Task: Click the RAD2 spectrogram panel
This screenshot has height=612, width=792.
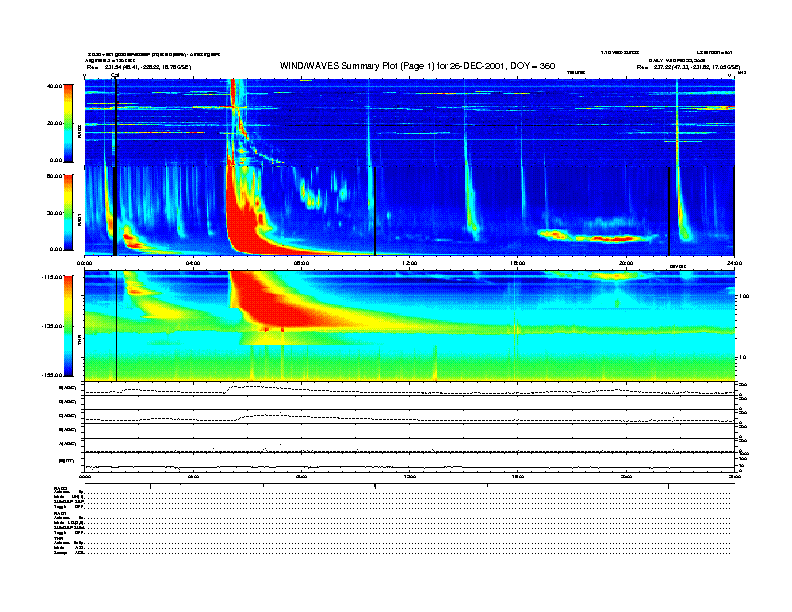Action: point(409,122)
